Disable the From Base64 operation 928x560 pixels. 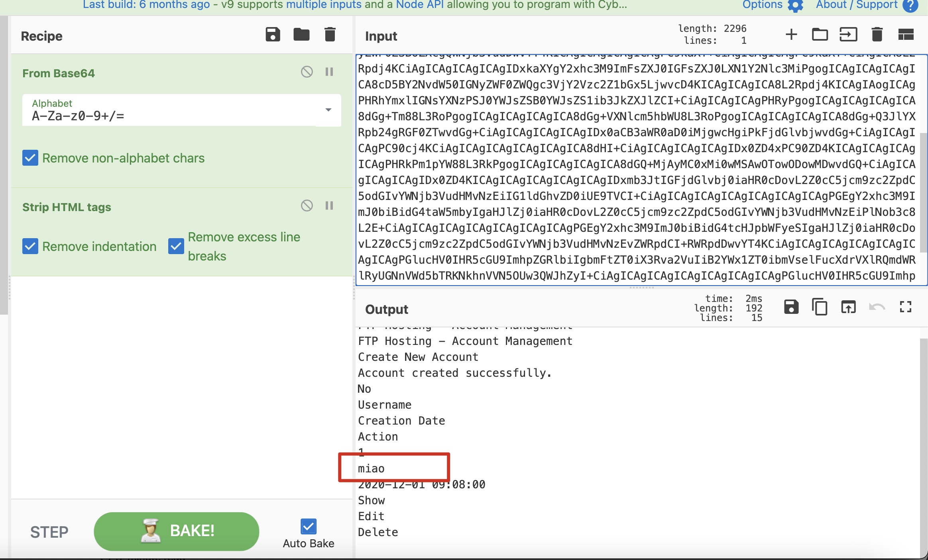307,72
